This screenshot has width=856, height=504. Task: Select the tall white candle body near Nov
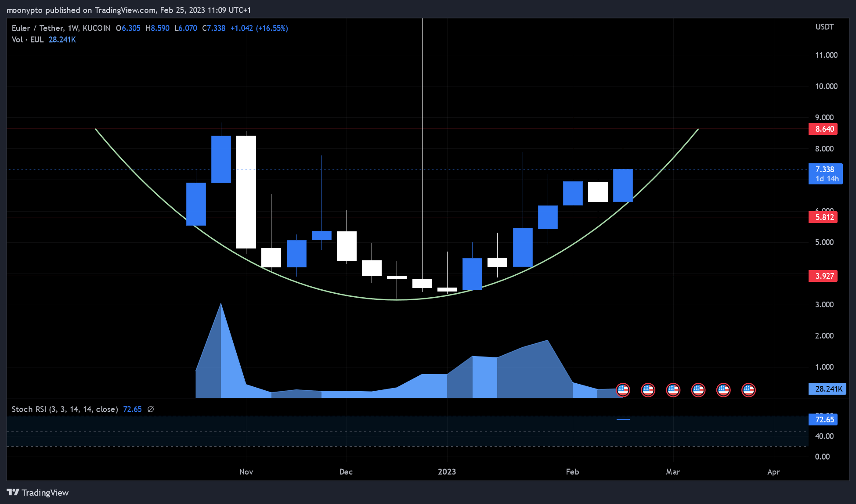246,192
